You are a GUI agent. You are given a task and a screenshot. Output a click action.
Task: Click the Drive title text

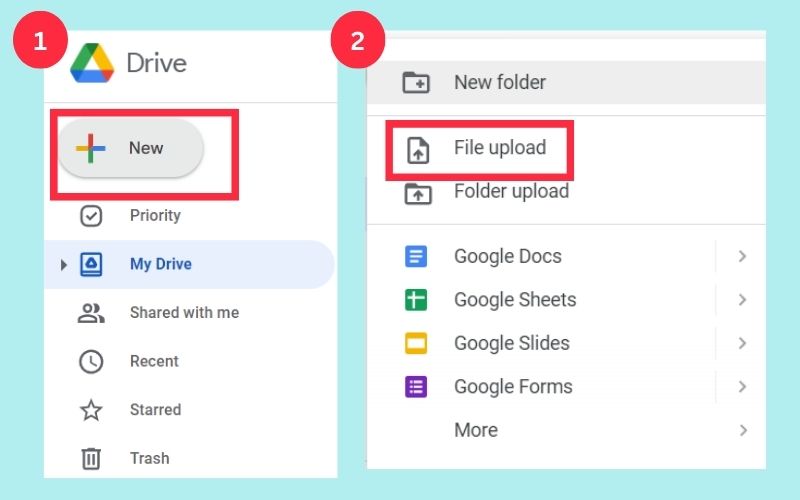click(157, 63)
